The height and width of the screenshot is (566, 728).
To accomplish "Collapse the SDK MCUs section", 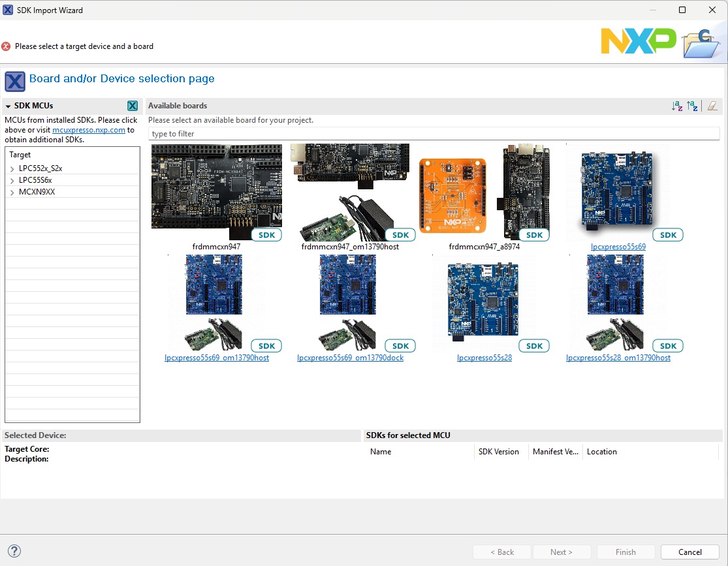I will click(x=7, y=105).
